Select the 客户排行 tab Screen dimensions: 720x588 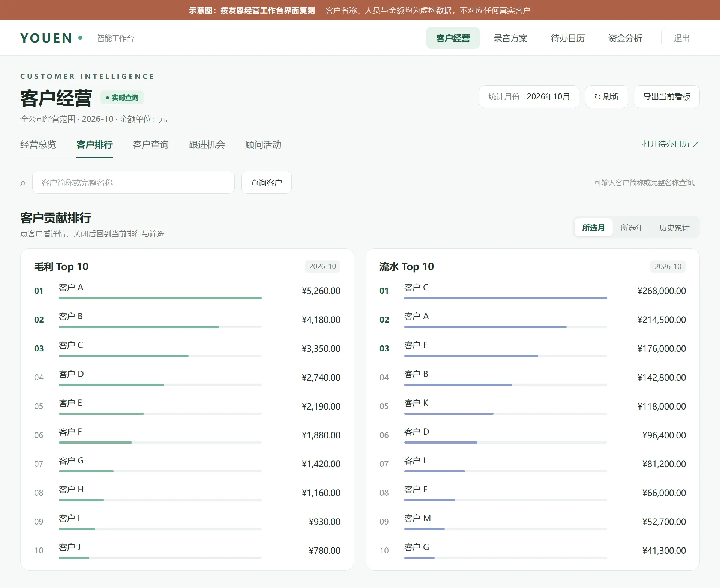[94, 145]
